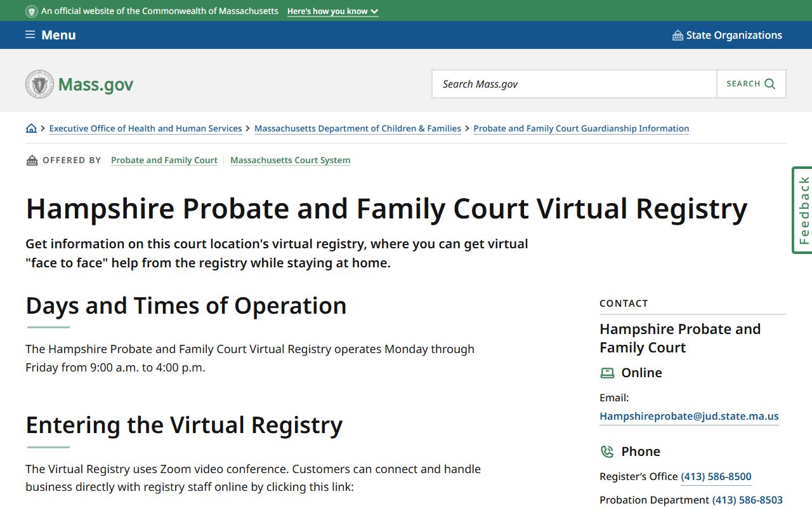Open the hamburger Menu button
The image size is (812, 508).
(51, 35)
